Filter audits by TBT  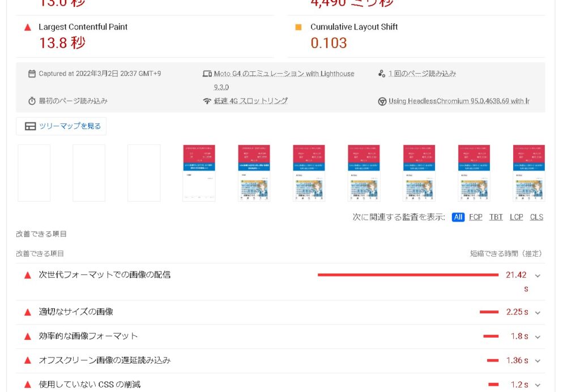coord(496,217)
